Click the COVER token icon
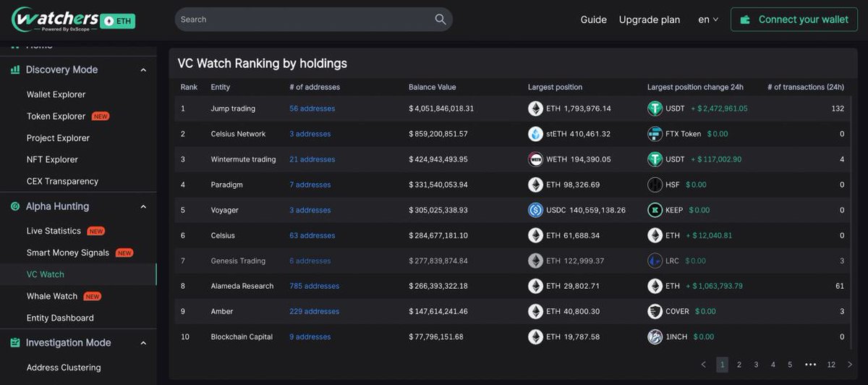 (655, 311)
